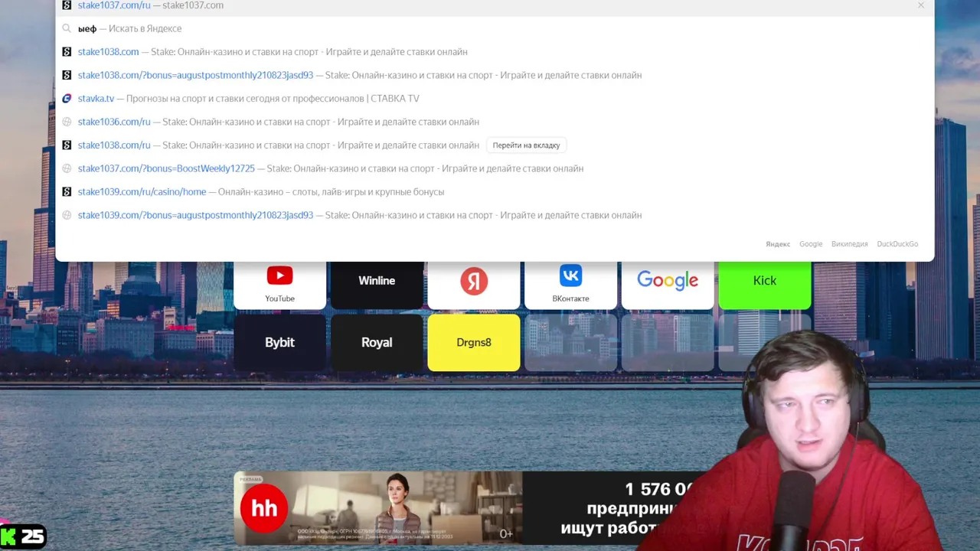Select the stake1038.com/ru suggestion
This screenshot has height=551, width=980.
(x=495, y=145)
